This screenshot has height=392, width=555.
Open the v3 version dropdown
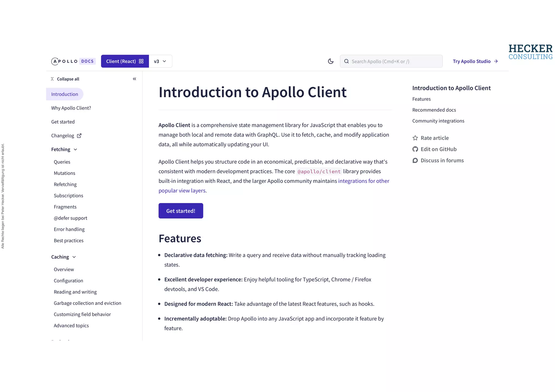click(160, 61)
